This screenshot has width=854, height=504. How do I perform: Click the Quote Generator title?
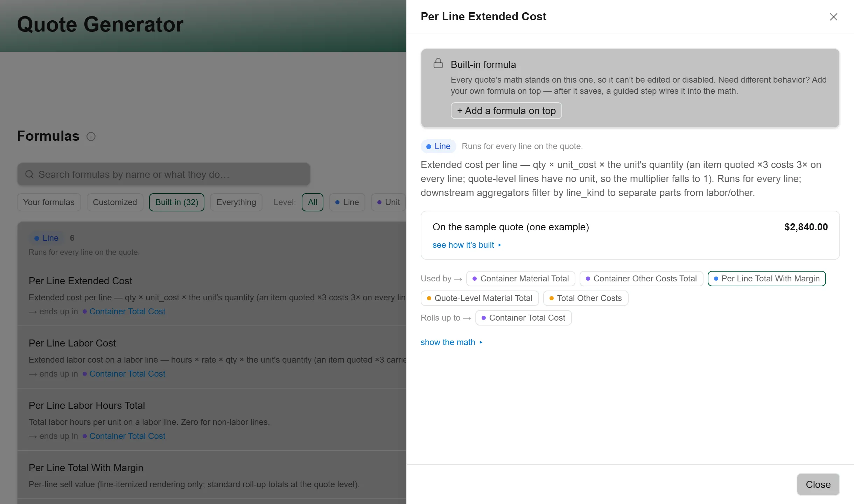click(x=100, y=24)
